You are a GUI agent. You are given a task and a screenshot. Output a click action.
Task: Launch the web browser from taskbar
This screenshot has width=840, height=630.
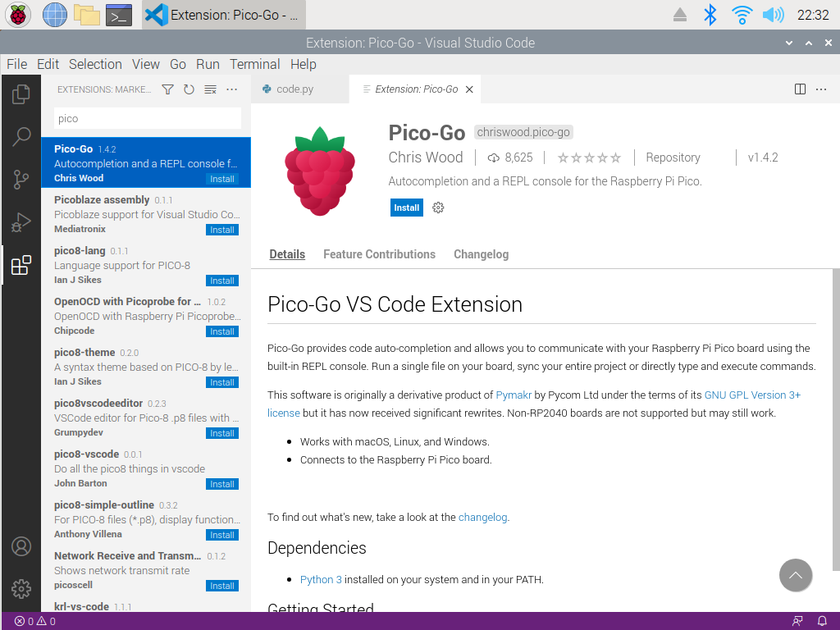(55, 15)
